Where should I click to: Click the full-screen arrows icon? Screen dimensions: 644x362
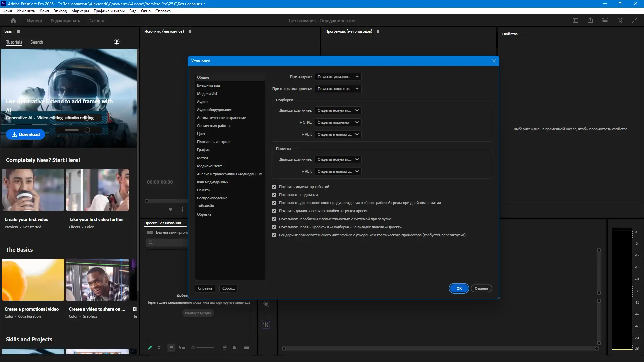(x=634, y=21)
